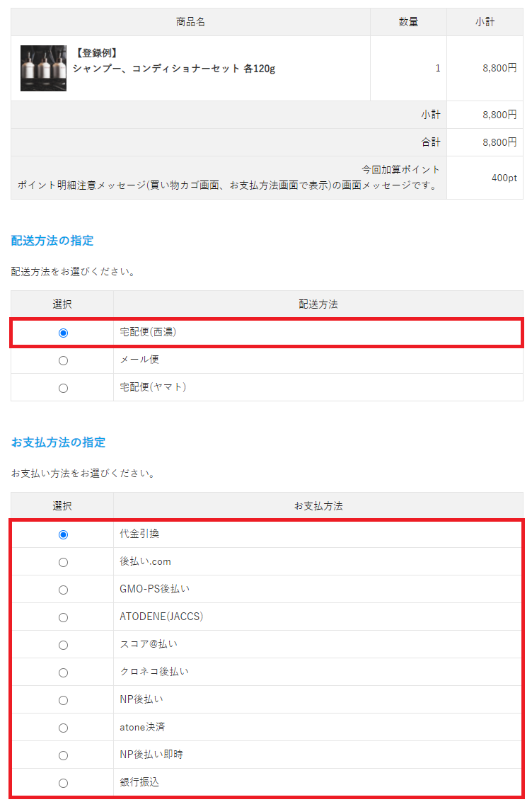Click the 400pt points value
532x802 pixels.
coord(504,178)
